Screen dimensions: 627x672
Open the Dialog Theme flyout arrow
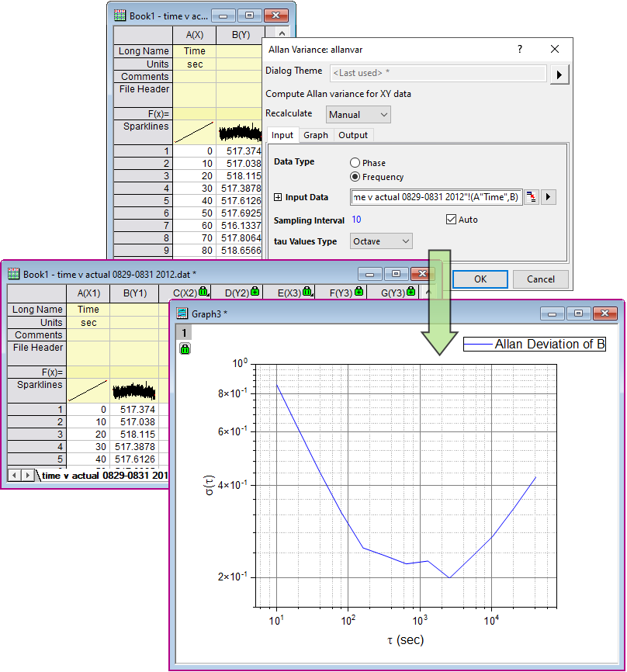[x=559, y=74]
